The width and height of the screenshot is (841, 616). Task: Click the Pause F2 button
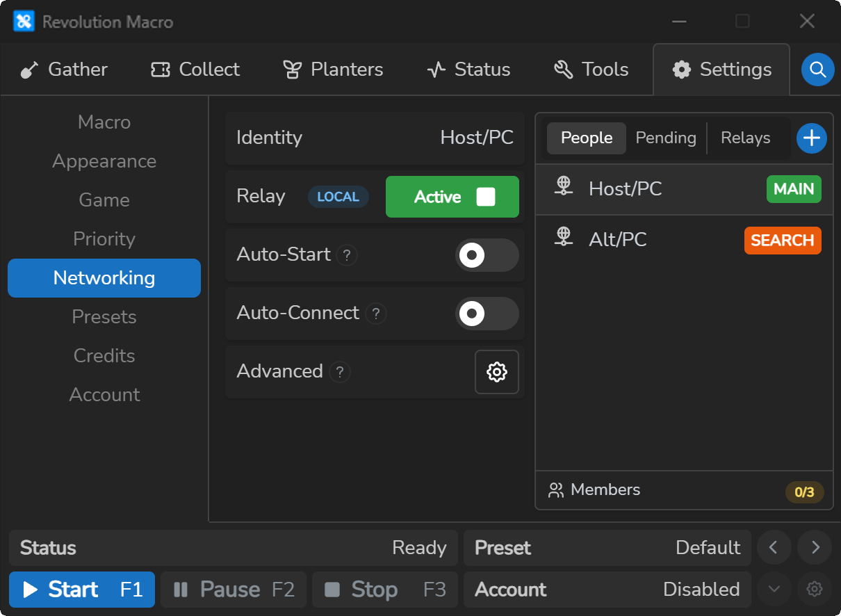[x=234, y=590]
